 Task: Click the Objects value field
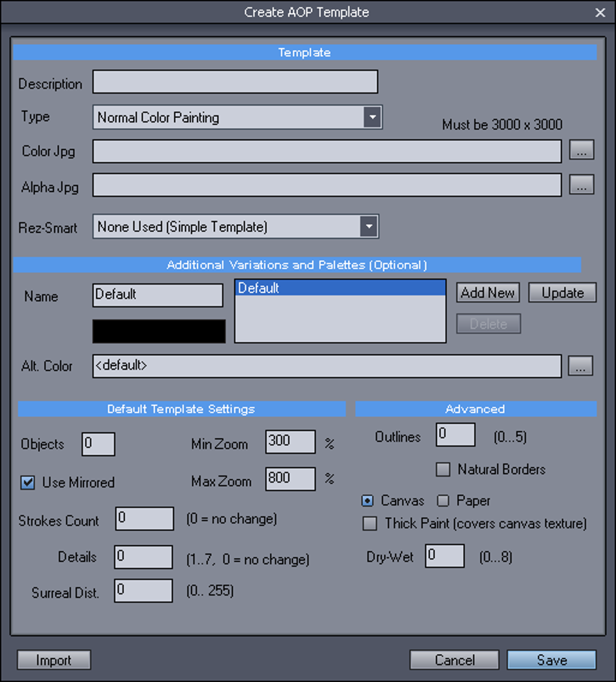[98, 444]
